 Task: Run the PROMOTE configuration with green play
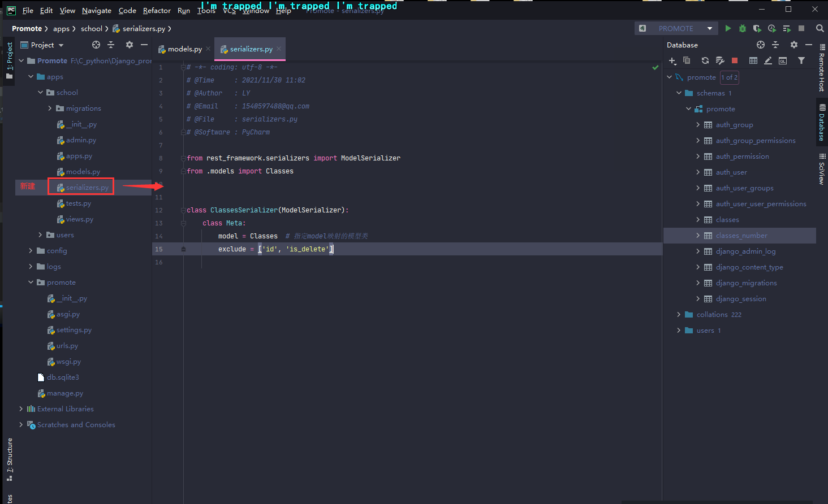728,28
